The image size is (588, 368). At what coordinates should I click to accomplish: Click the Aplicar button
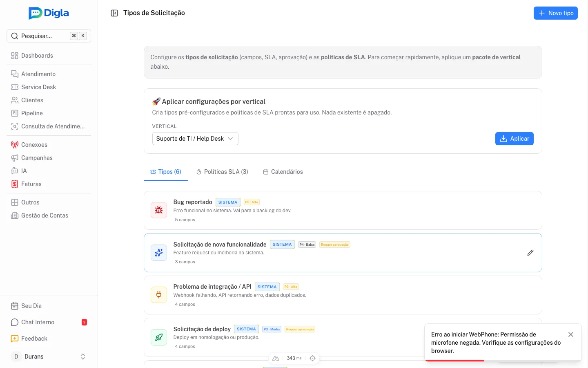(514, 139)
